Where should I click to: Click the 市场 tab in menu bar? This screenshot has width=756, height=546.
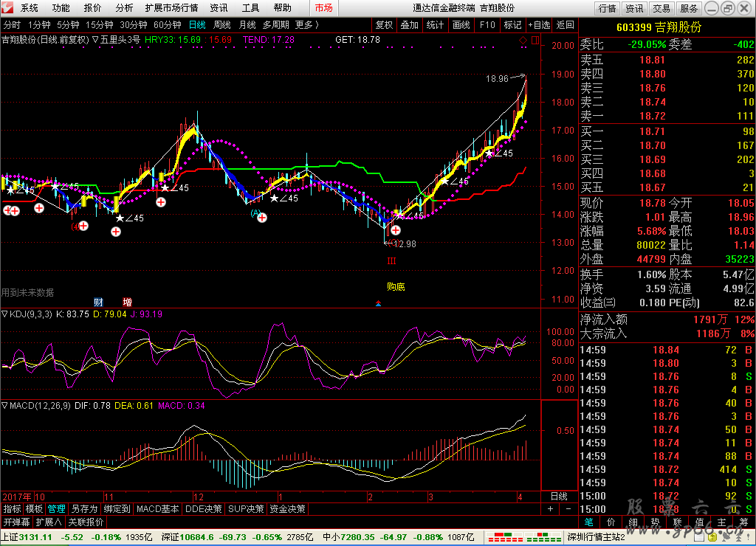click(x=324, y=8)
